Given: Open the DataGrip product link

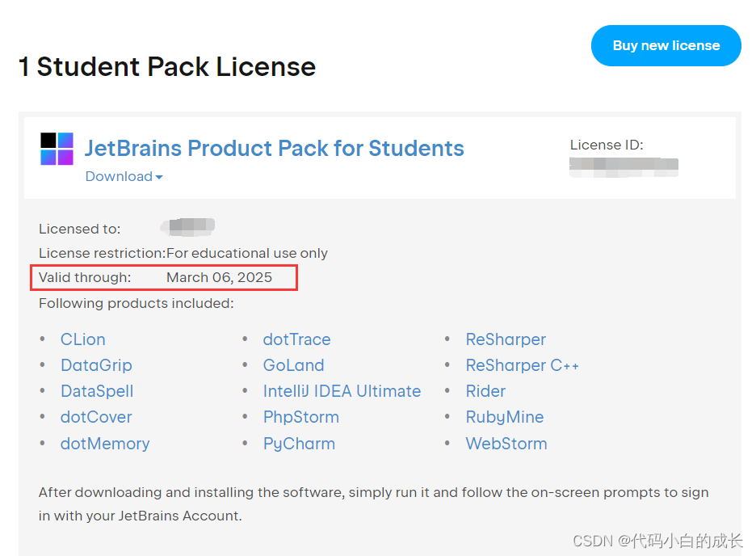Looking at the screenshot, I should (96, 365).
